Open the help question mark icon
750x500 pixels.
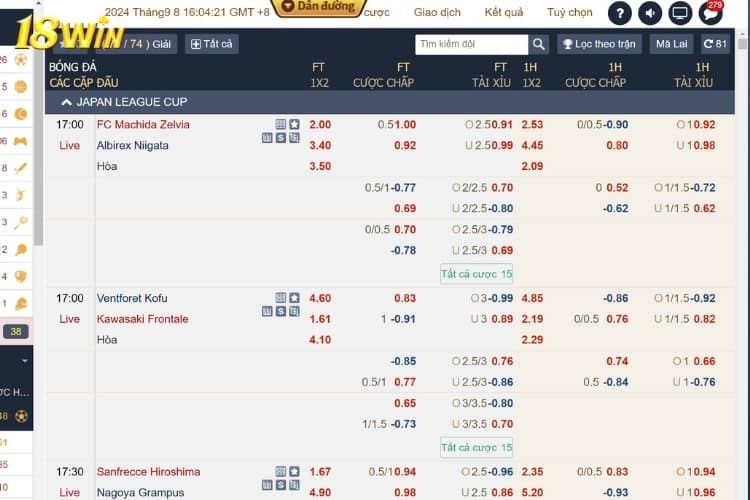point(619,13)
